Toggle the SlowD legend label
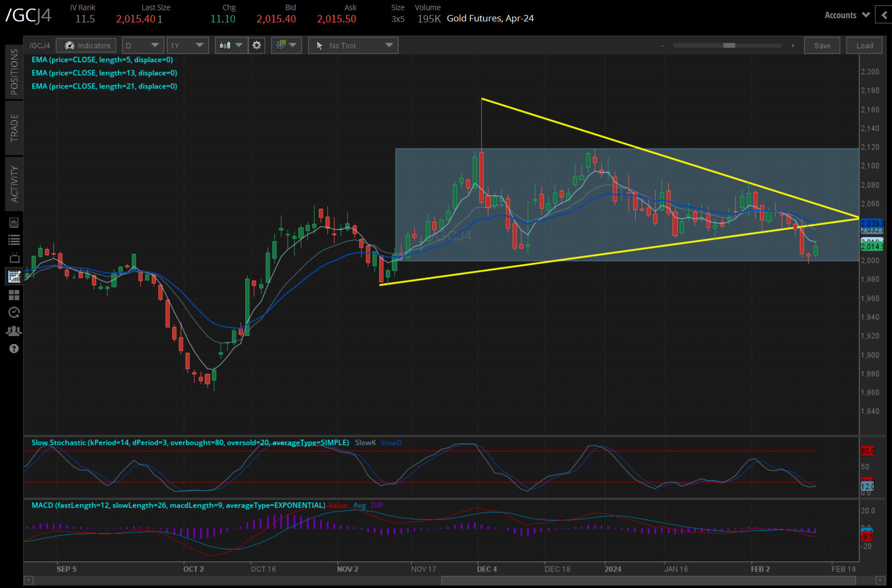892x588 pixels. pyautogui.click(x=391, y=443)
